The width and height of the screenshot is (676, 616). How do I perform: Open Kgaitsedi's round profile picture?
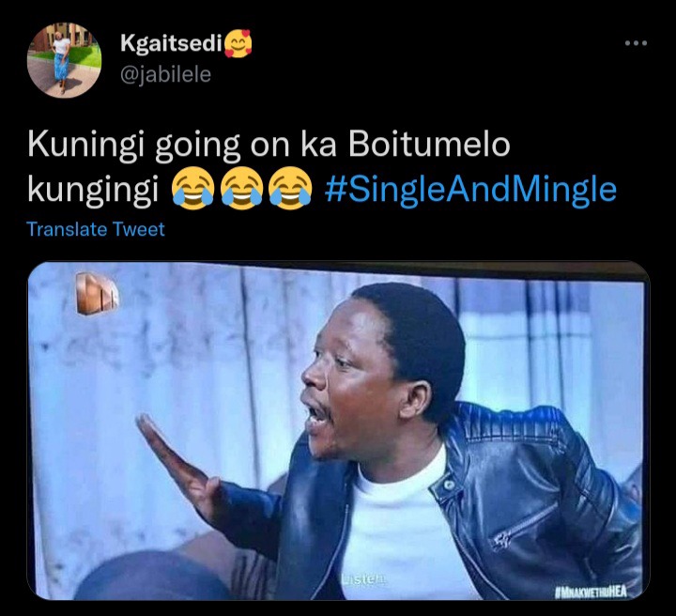(64, 60)
